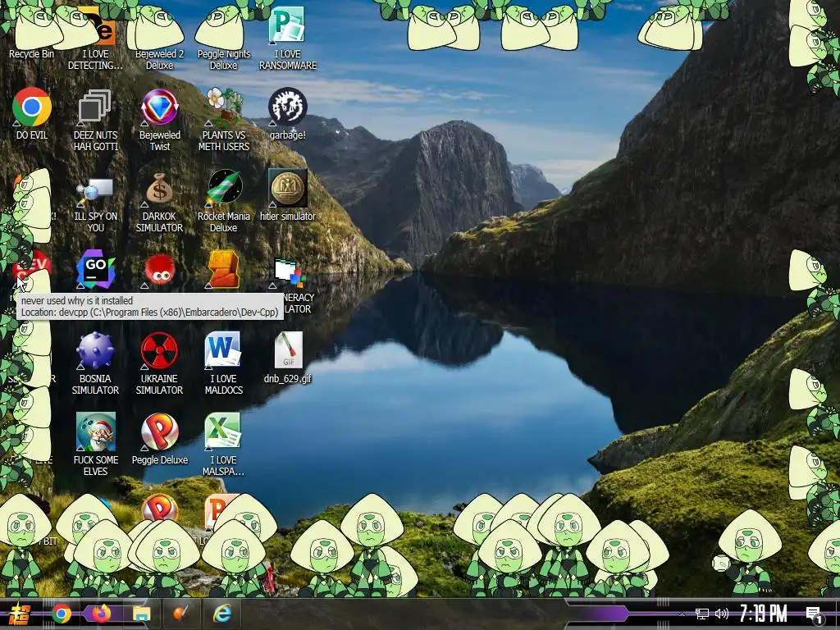Open the network status tray icon

(702, 614)
